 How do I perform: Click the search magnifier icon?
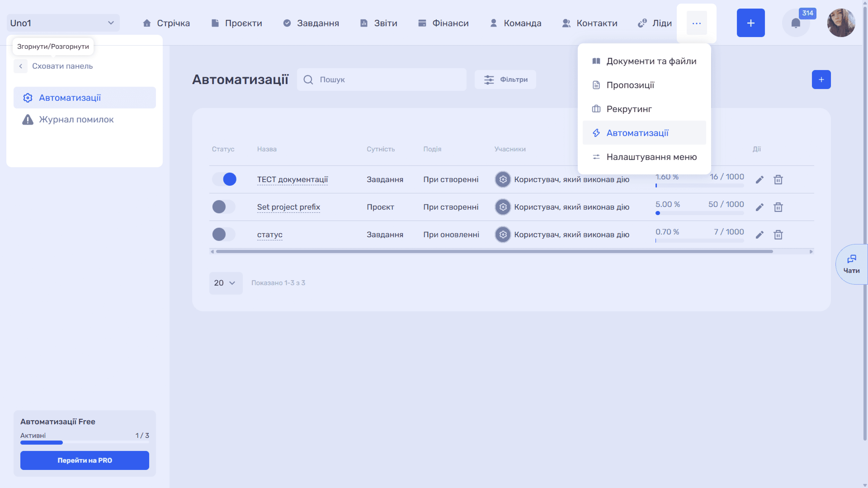308,80
